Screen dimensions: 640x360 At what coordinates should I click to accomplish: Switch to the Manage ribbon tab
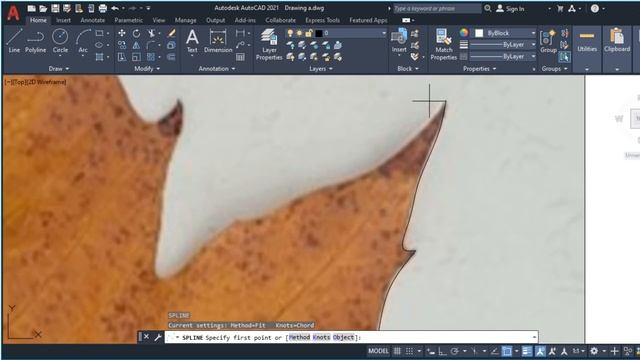pos(185,20)
